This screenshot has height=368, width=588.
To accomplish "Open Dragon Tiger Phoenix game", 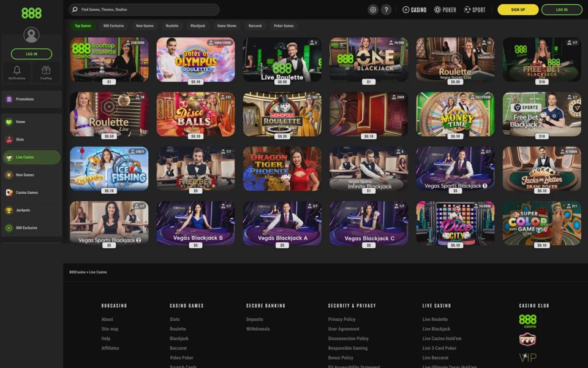I will tap(282, 169).
